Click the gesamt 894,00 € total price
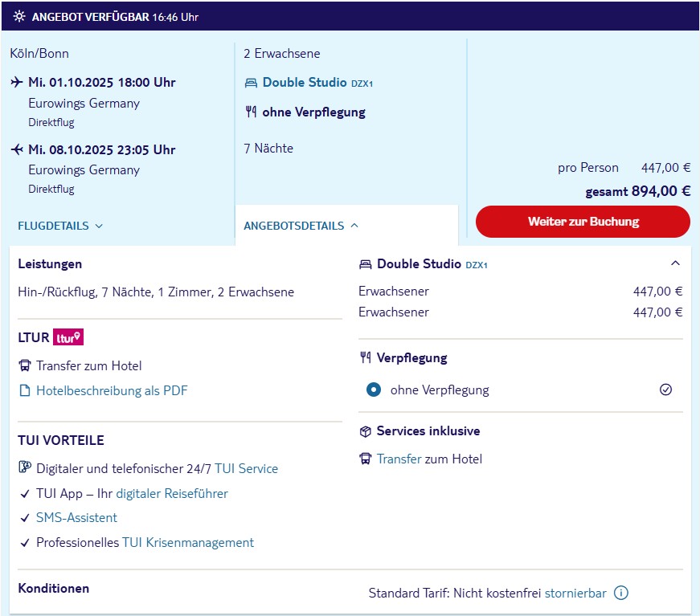This screenshot has height=616, width=700. tap(638, 191)
